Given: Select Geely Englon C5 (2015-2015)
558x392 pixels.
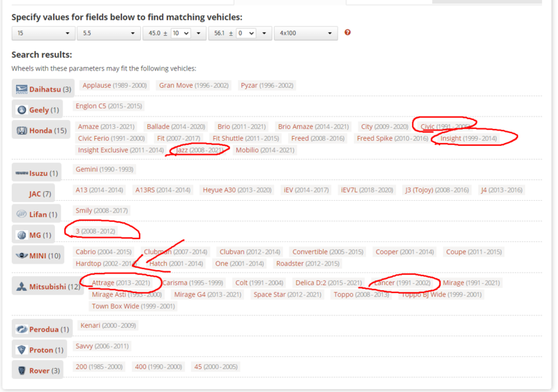Looking at the screenshot, I should pos(109,106).
